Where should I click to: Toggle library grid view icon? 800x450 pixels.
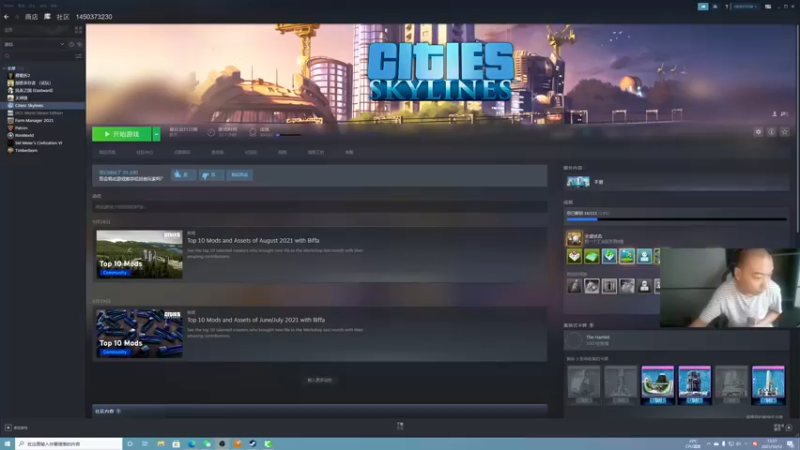[x=78, y=31]
